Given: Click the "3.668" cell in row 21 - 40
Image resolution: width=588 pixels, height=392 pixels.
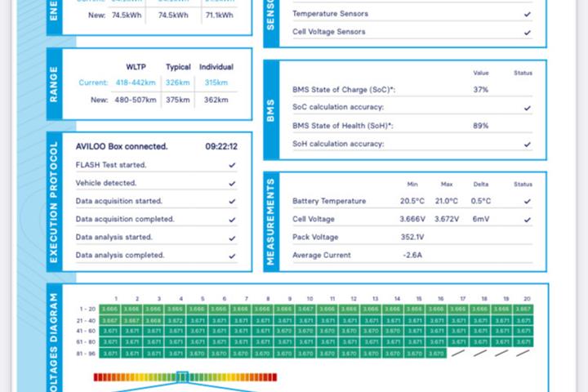Looking at the screenshot, I should pyautogui.click(x=153, y=321).
